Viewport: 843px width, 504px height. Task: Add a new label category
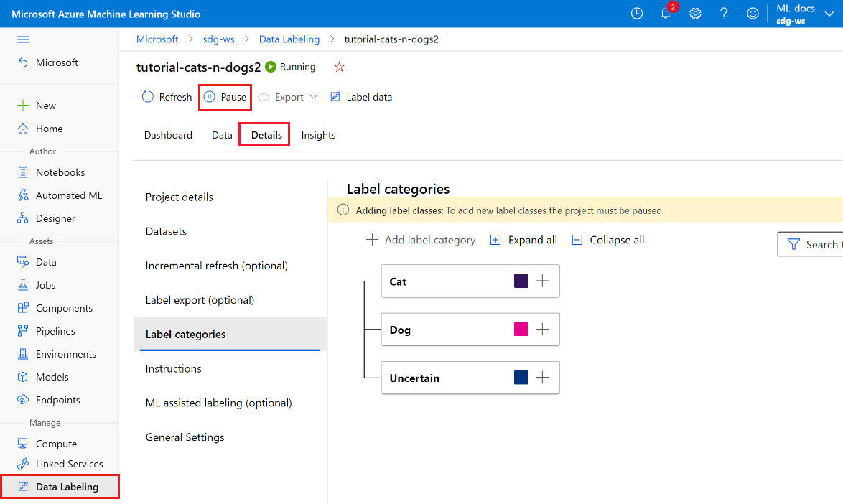click(420, 239)
